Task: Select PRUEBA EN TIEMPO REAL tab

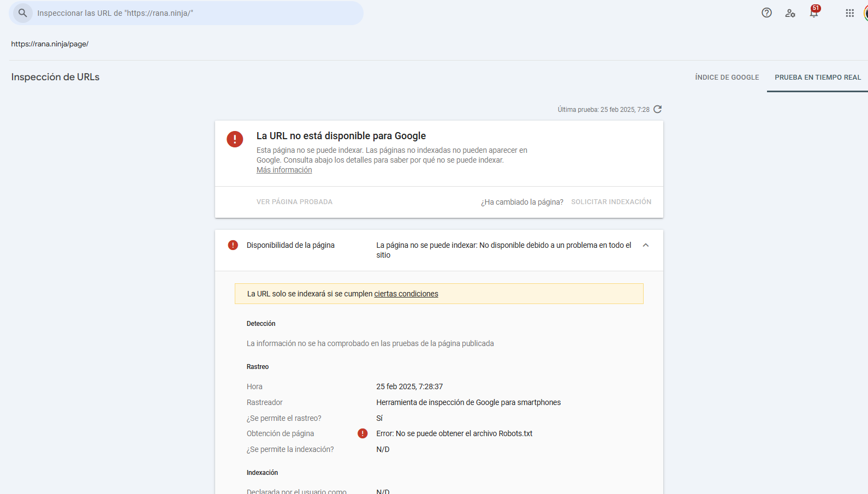Action: tap(817, 78)
